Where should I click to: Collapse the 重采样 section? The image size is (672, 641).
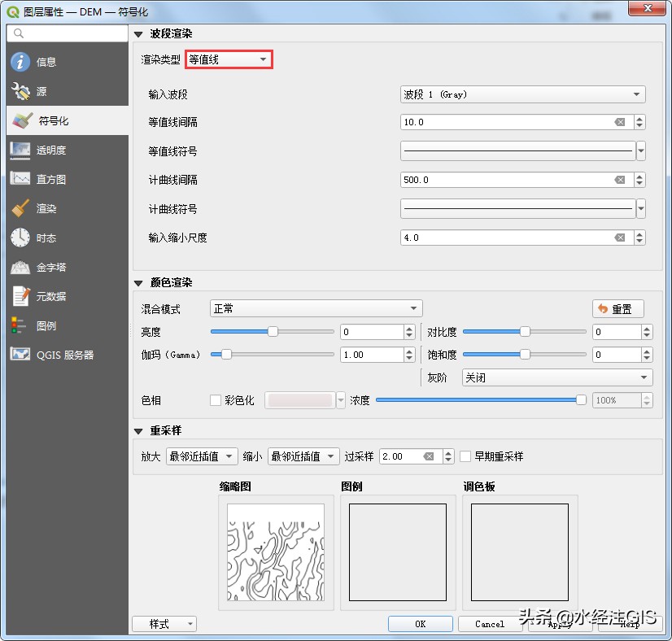138,431
